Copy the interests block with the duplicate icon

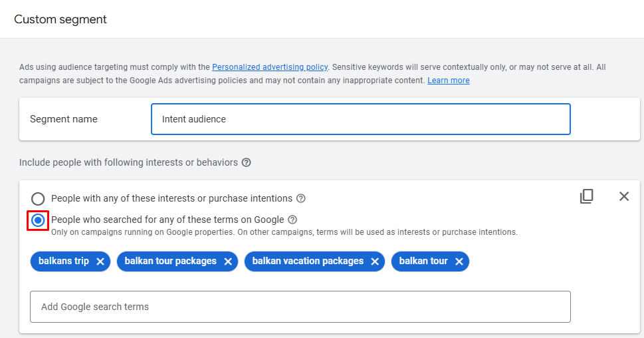click(x=586, y=196)
